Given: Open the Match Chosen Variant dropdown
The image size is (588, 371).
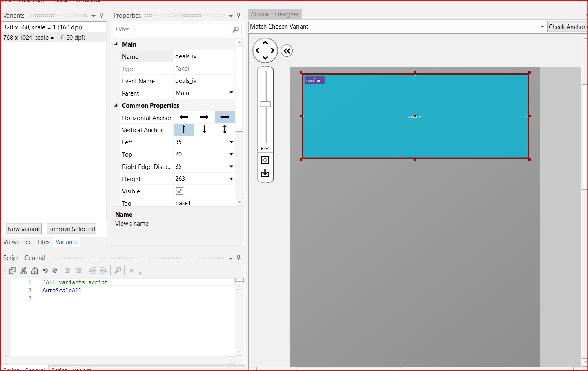Looking at the screenshot, I should coord(542,27).
